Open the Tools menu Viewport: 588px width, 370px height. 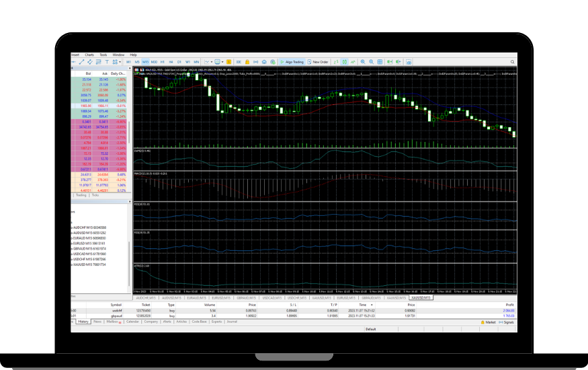pyautogui.click(x=103, y=54)
